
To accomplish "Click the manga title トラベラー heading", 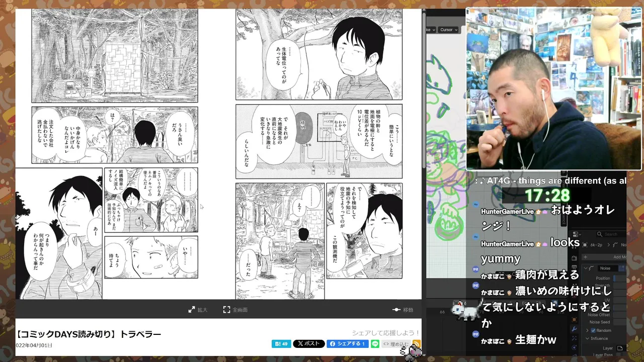I will [x=140, y=334].
